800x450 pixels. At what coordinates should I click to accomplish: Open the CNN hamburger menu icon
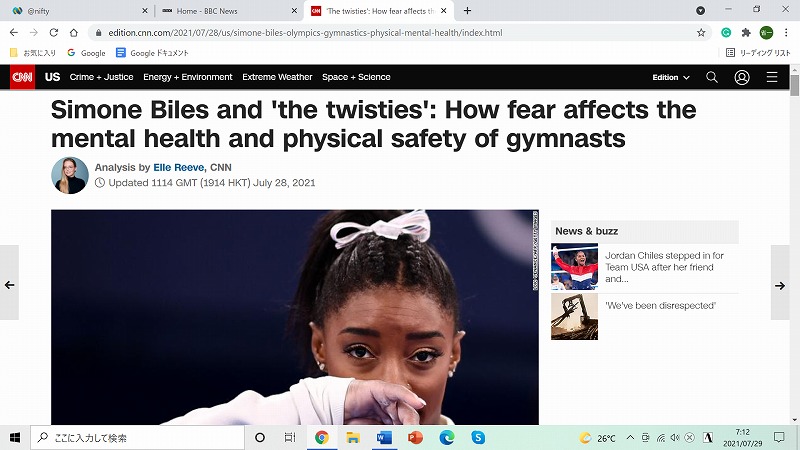point(772,77)
